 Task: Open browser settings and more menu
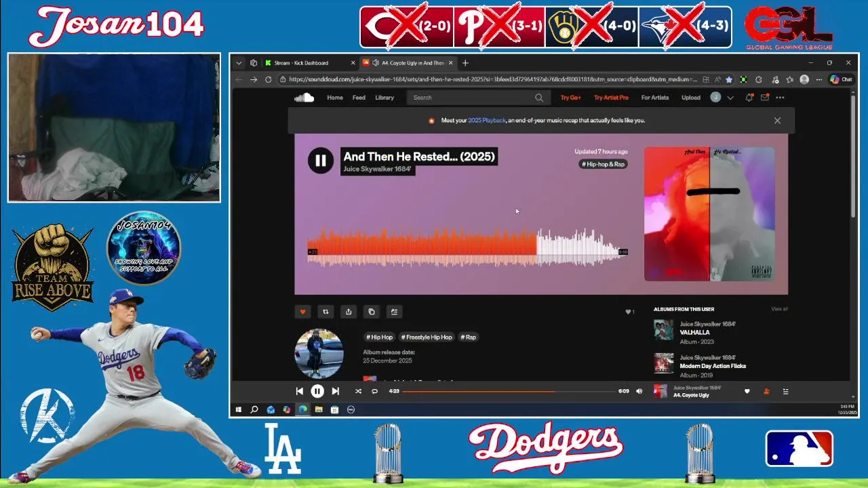pyautogui.click(x=820, y=79)
